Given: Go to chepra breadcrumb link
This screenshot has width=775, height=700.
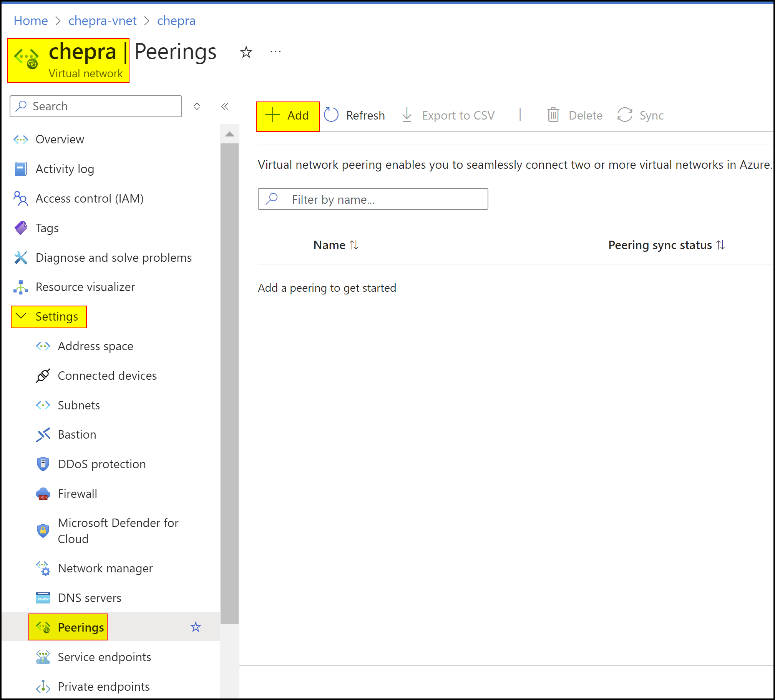Looking at the screenshot, I should tap(176, 20).
